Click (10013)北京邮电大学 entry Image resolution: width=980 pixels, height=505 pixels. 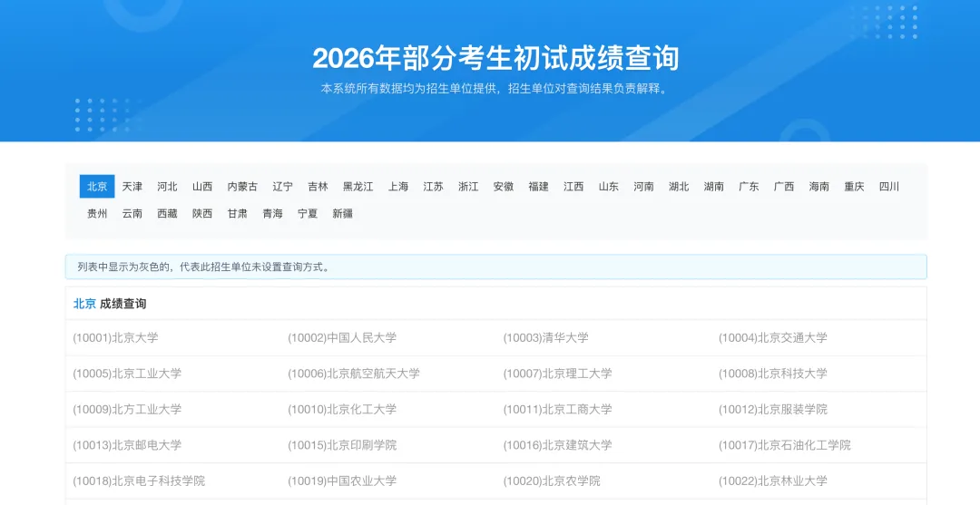[127, 445]
